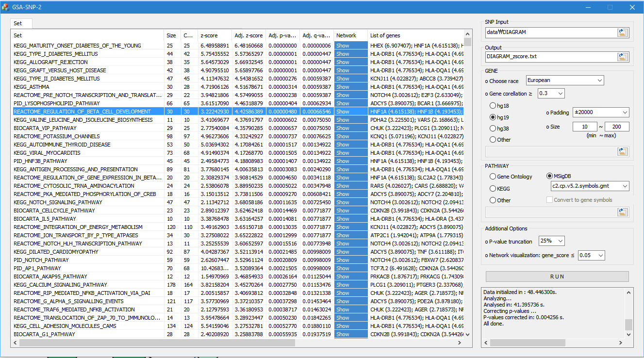The width and height of the screenshot is (644, 358).
Task: Switch genome build to hg18
Action: pyautogui.click(x=492, y=105)
